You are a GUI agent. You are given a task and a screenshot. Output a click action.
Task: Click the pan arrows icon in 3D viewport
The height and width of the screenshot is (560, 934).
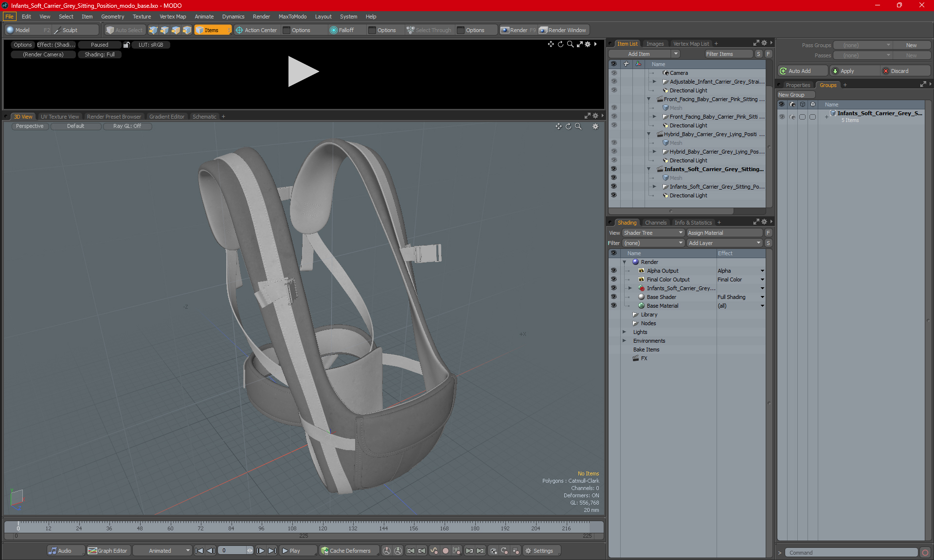pos(558,126)
